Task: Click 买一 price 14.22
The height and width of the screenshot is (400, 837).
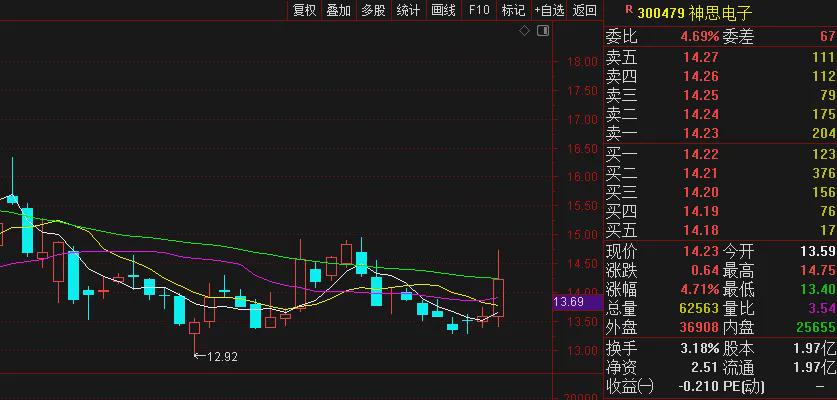Action: 701,155
